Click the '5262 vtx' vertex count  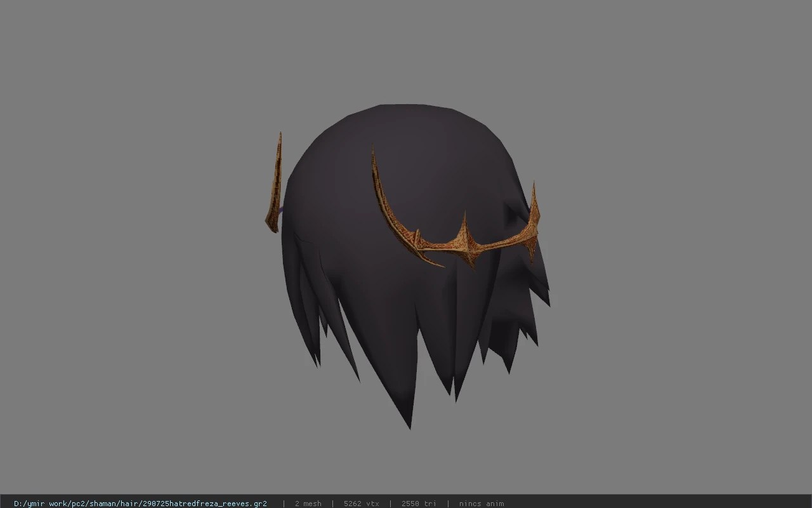click(362, 504)
